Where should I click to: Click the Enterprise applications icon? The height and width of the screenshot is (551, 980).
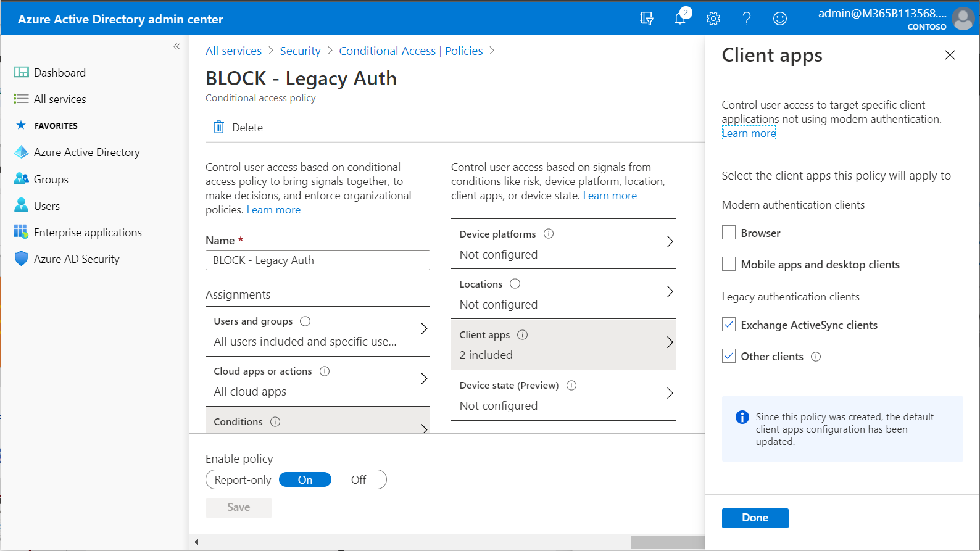21,232
